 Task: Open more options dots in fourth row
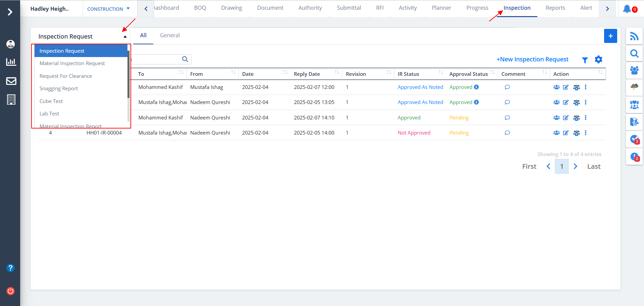coord(586,133)
